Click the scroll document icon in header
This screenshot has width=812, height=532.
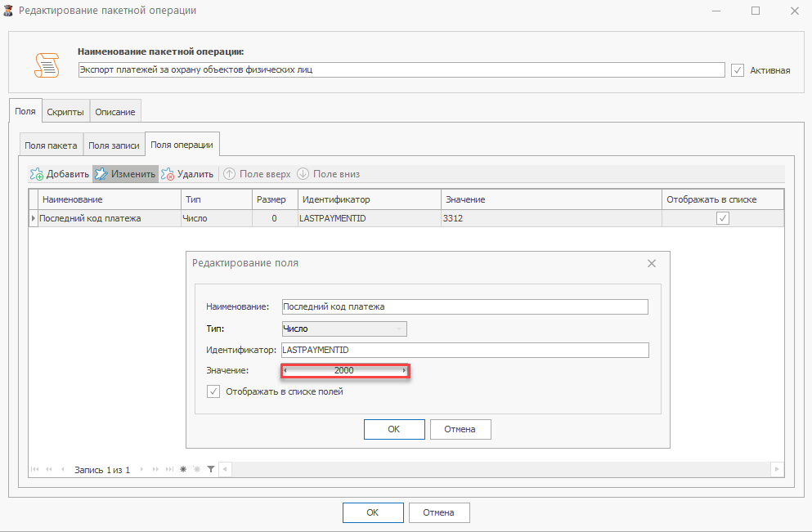[x=47, y=65]
